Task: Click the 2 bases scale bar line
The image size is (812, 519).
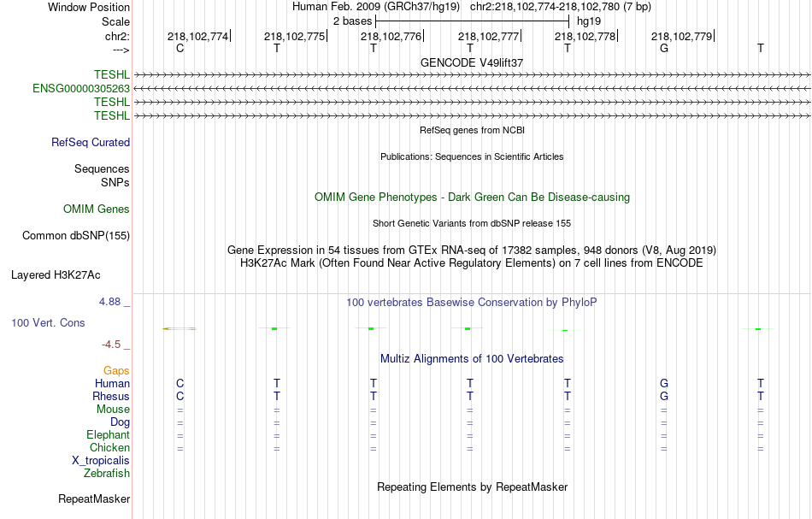Action: (473, 21)
